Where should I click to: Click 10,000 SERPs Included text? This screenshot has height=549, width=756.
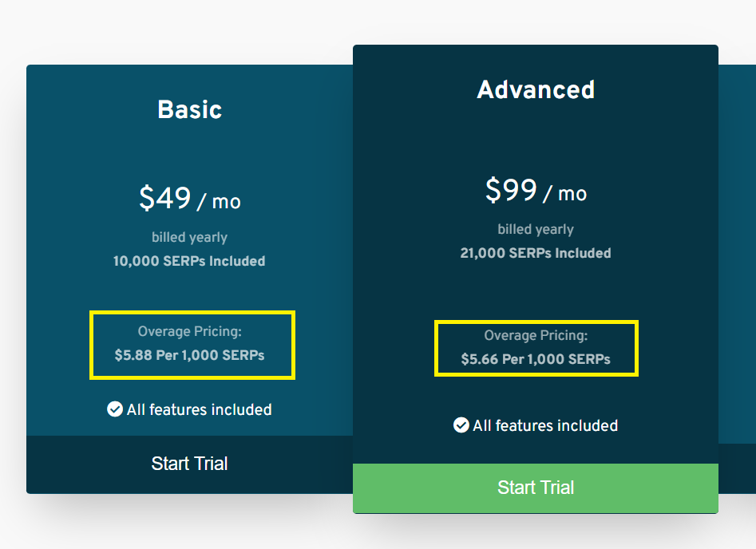[x=189, y=261]
